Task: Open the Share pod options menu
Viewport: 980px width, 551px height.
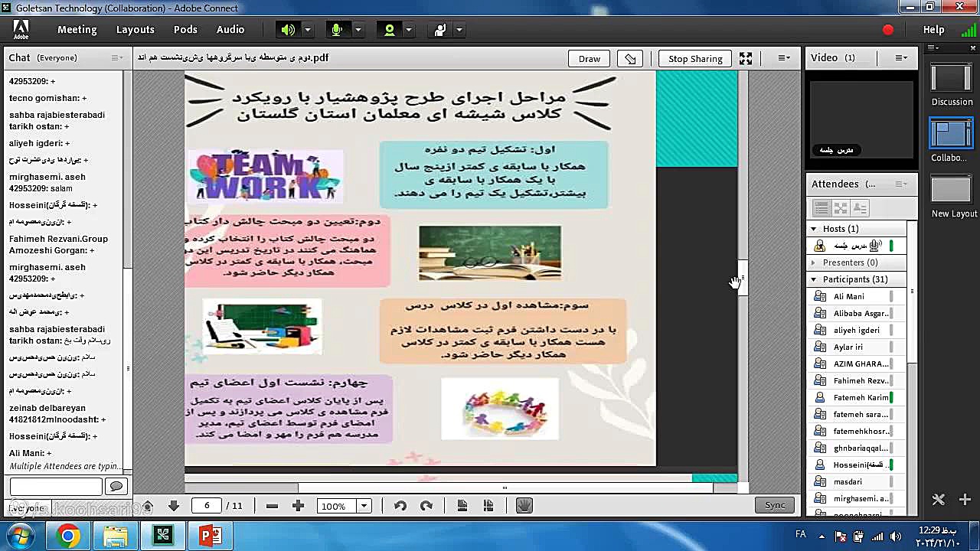Action: [x=784, y=57]
